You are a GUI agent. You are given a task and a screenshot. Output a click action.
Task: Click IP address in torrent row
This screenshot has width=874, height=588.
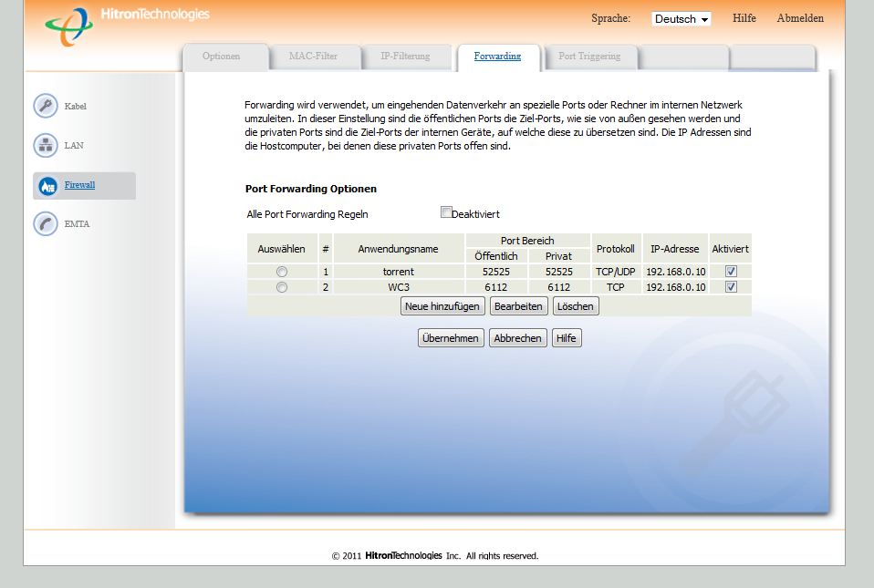point(675,272)
